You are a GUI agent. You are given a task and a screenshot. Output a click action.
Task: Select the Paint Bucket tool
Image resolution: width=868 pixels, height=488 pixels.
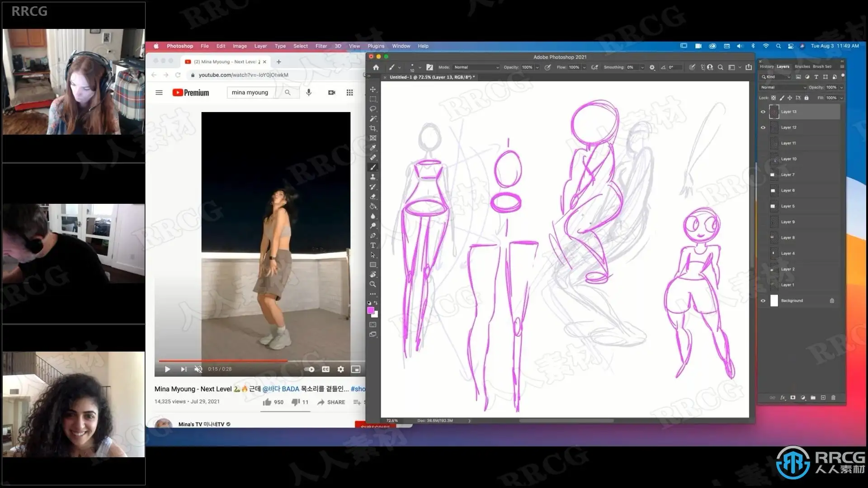coord(373,206)
